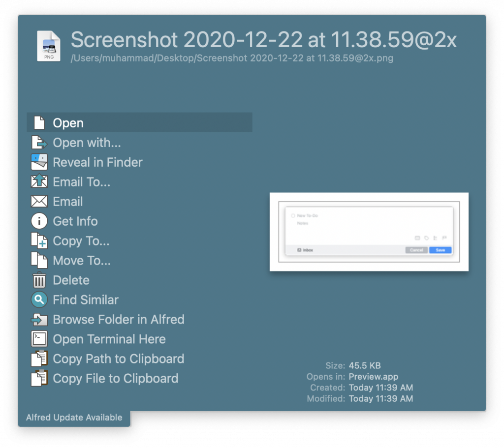Click the Size 45.5 KB value
The width and height of the screenshot is (504, 448).
(365, 365)
